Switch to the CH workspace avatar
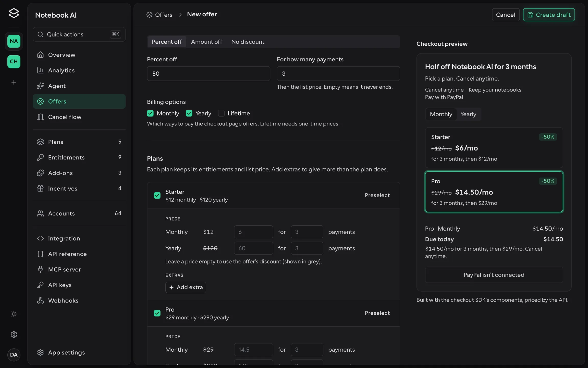This screenshot has width=588, height=368. point(14,62)
